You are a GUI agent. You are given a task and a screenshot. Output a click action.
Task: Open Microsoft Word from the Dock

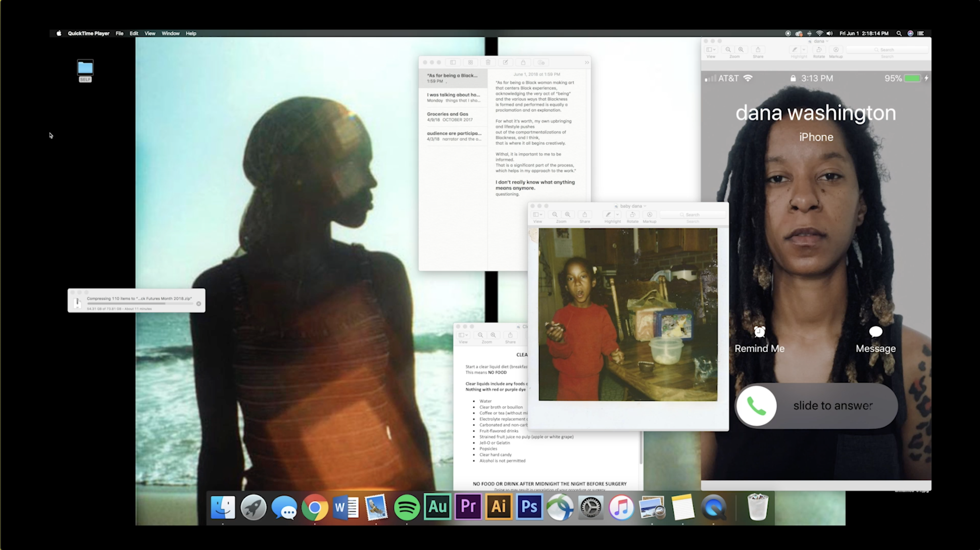pyautogui.click(x=346, y=507)
